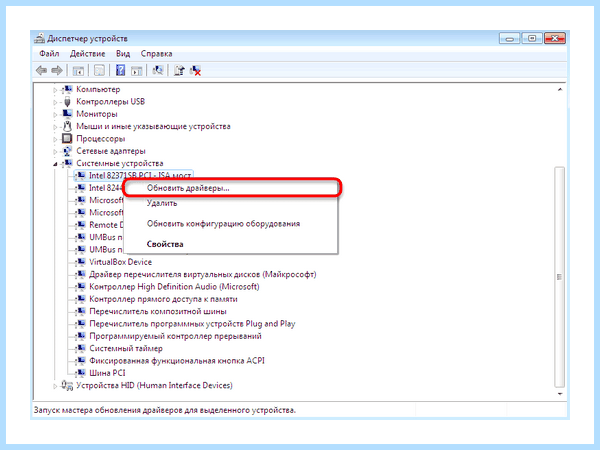Open help with the blue question-mark icon
Image resolution: width=600 pixels, height=450 pixels.
pyautogui.click(x=120, y=70)
